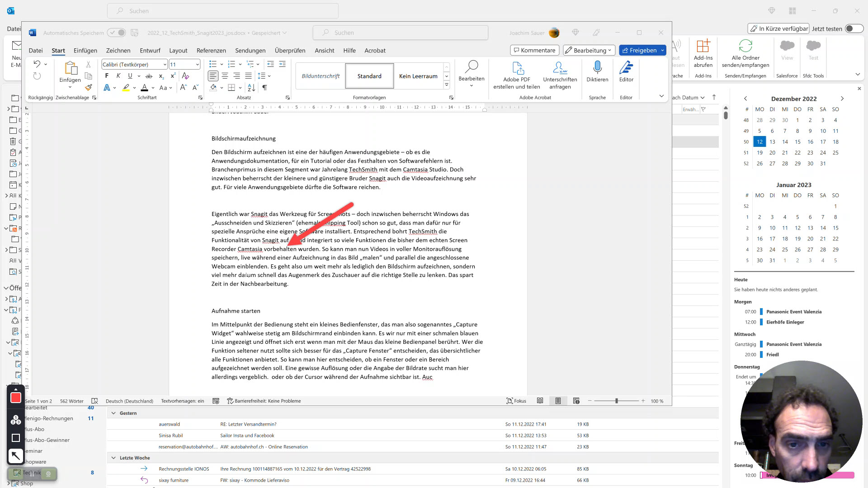
Task: Sort text with the A-Z icon
Action: [x=252, y=88]
